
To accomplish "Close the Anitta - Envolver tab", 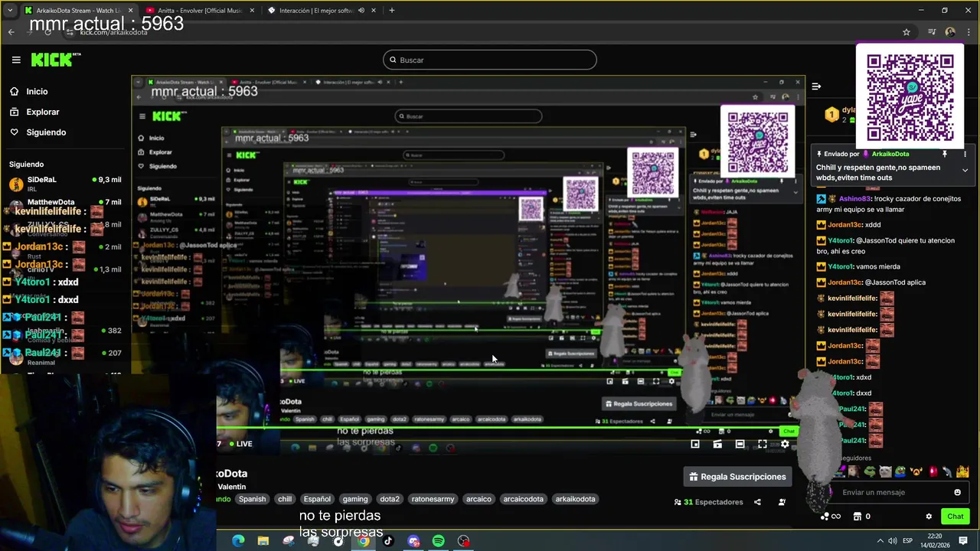I will (250, 11).
